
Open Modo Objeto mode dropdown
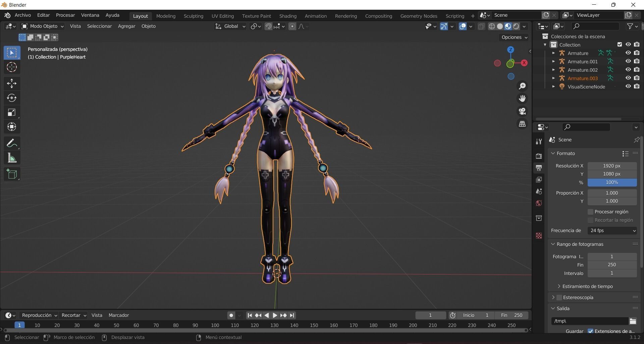click(x=43, y=26)
